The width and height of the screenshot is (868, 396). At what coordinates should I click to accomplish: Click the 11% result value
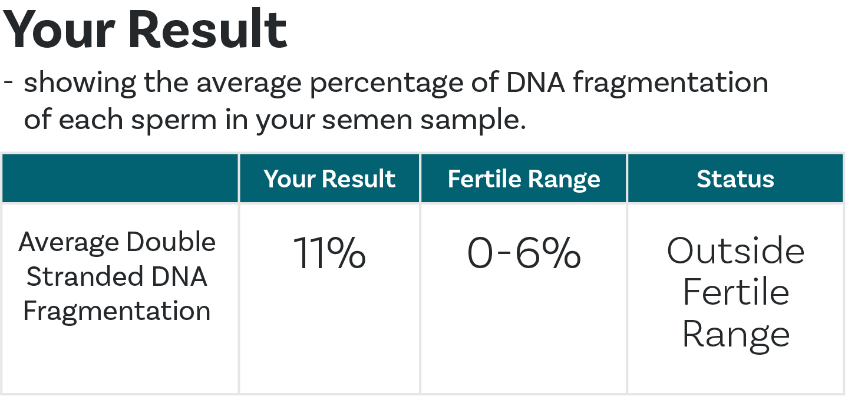(329, 253)
